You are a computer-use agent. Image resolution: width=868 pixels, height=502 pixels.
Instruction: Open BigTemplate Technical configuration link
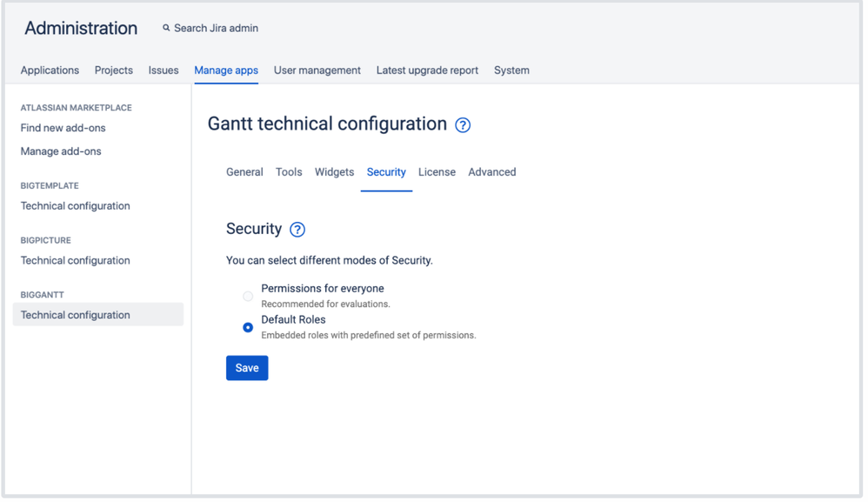click(x=76, y=206)
